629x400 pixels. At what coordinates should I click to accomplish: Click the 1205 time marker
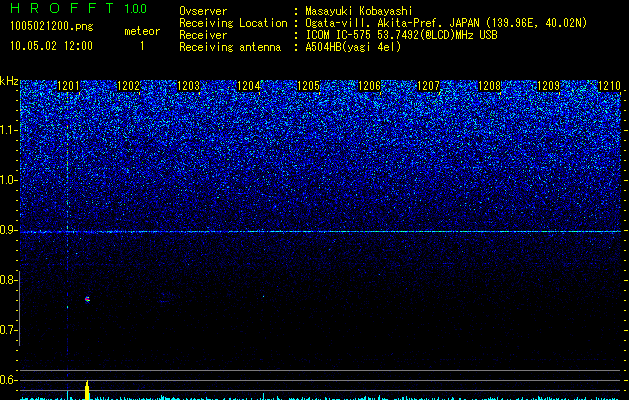point(308,86)
